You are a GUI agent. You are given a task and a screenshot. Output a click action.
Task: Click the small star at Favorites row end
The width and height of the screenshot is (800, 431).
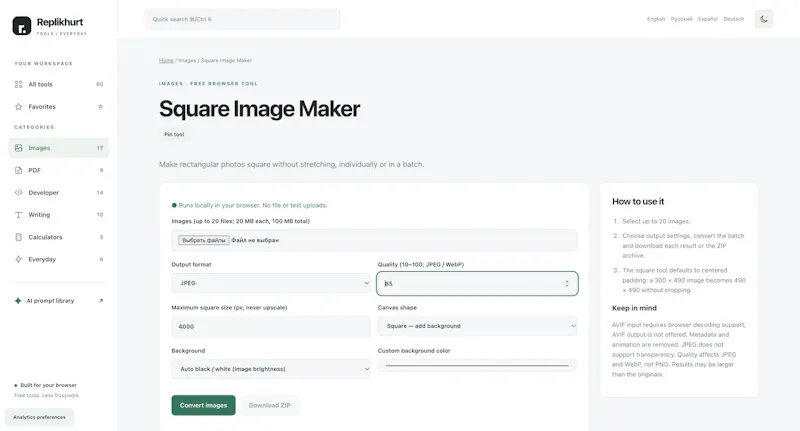[101, 107]
